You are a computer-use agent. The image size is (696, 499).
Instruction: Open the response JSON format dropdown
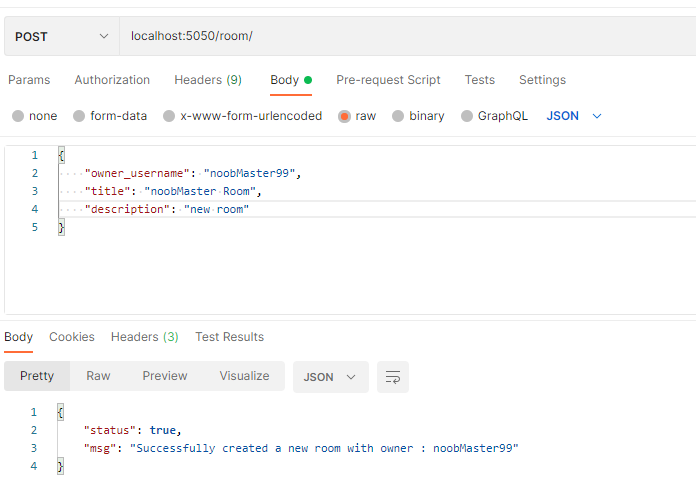tap(330, 377)
